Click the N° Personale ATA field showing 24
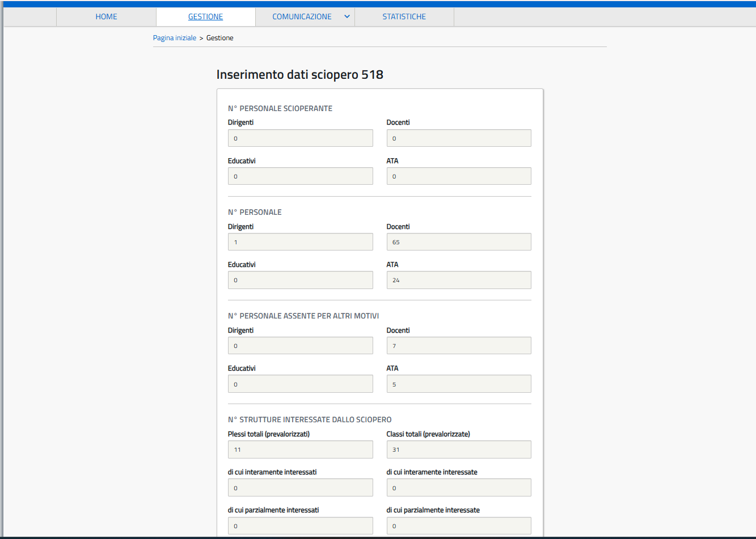 point(458,280)
